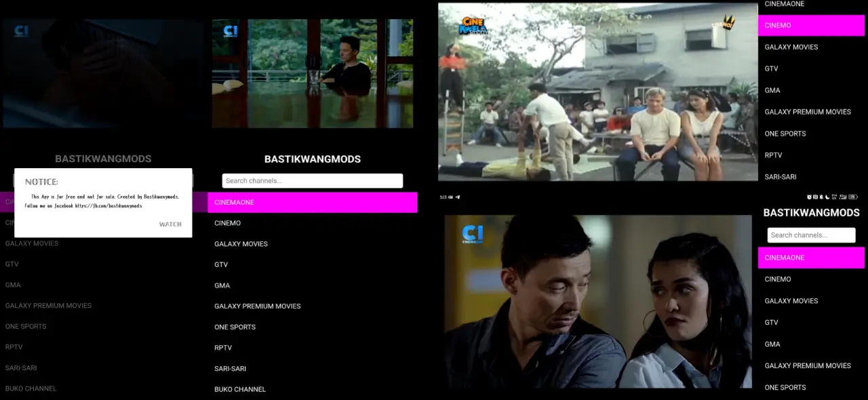Click the 5:13 AM clock in the status bar
Screen dimensions: 868x400
(x=446, y=197)
